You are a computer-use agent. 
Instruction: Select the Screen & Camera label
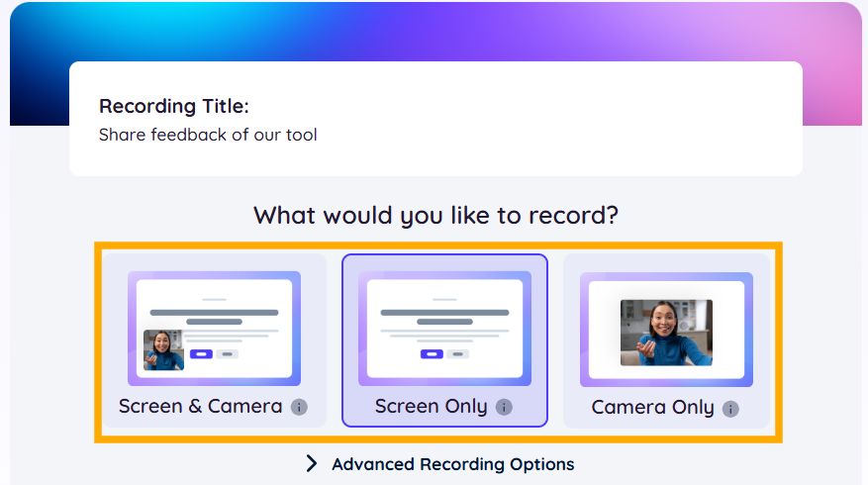pyautogui.click(x=200, y=406)
